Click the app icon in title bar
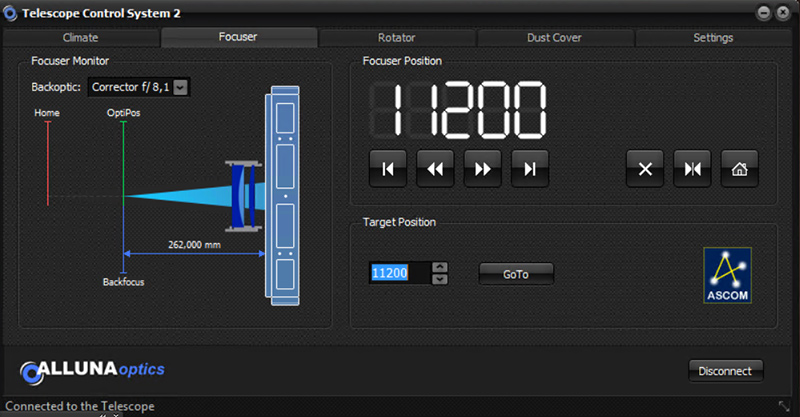This screenshot has height=417, width=800. pyautogui.click(x=10, y=14)
